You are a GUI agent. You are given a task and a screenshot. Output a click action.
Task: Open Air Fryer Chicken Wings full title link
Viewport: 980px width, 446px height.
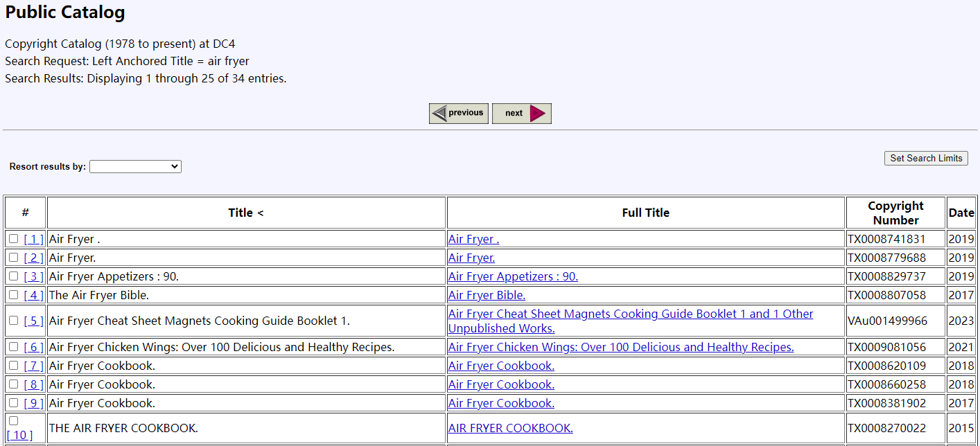point(621,347)
